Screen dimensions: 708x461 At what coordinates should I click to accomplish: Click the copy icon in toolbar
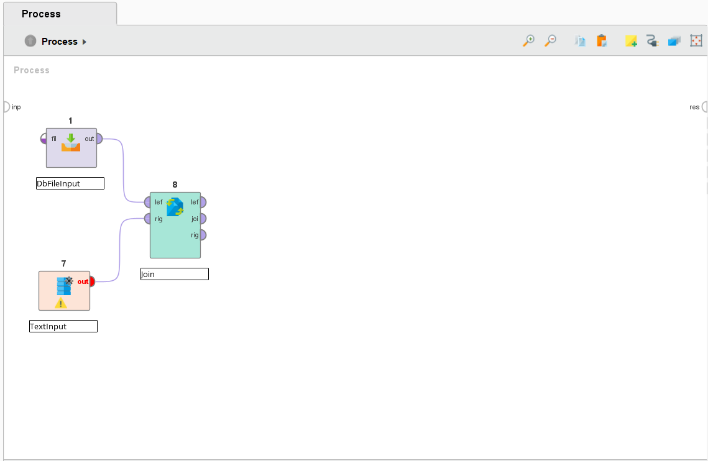pyautogui.click(x=580, y=41)
